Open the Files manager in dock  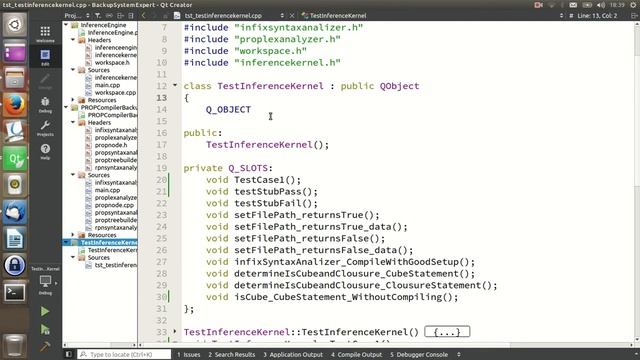15,78
